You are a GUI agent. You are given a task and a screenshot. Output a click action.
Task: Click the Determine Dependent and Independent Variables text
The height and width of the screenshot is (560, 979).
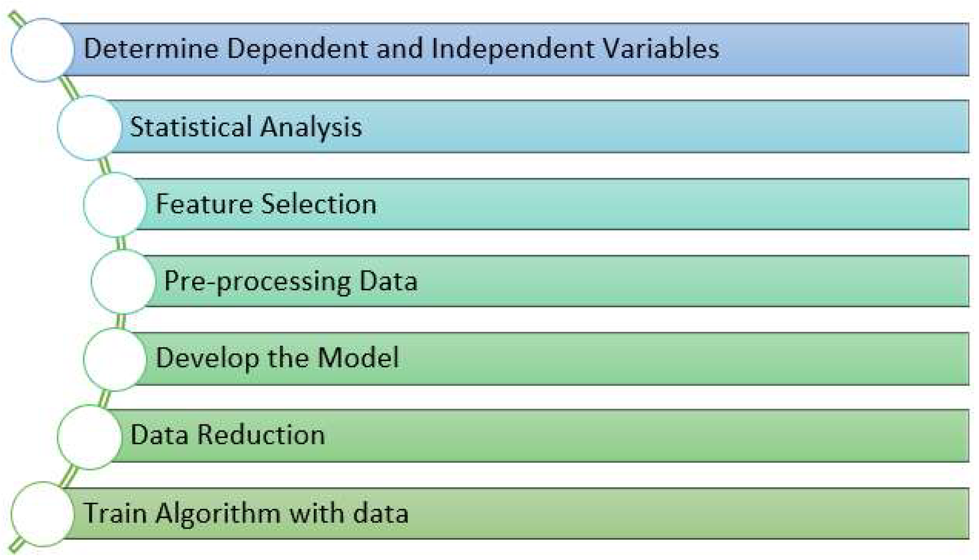click(x=401, y=48)
